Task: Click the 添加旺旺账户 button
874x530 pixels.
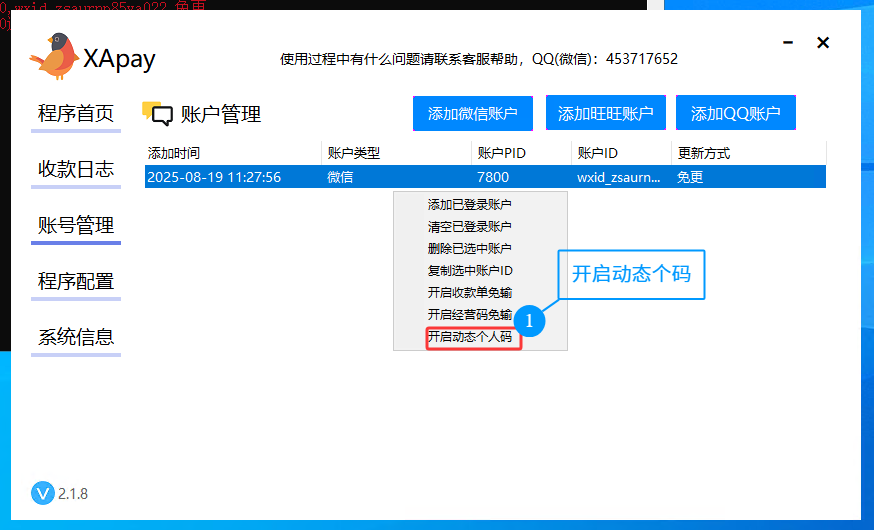Action: [x=605, y=114]
